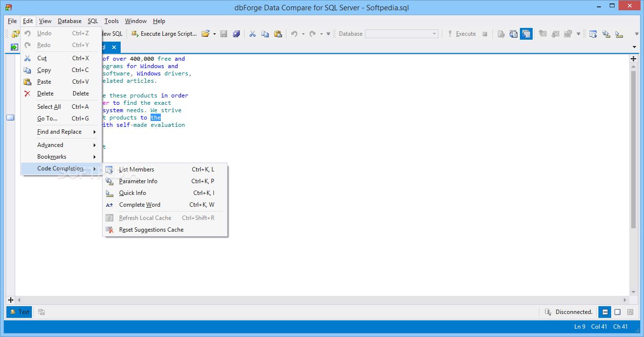Open the document tabs list dropdown arrow
This screenshot has height=337, width=644.
(x=635, y=47)
